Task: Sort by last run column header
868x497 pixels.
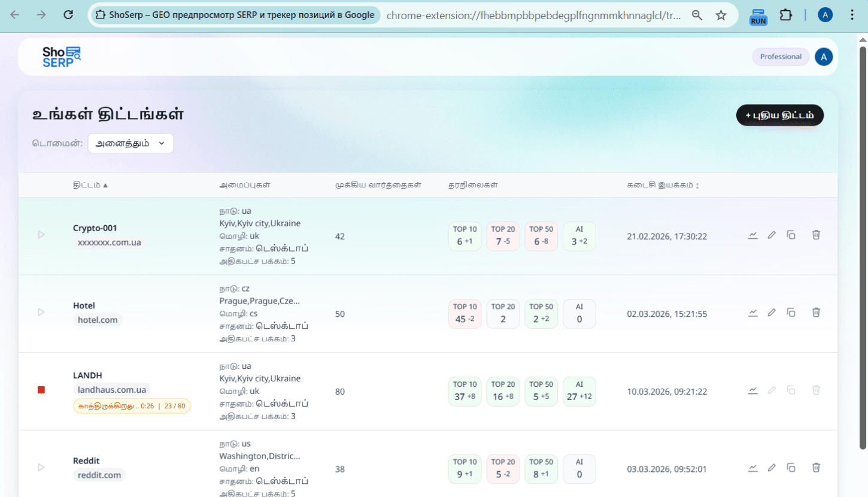Action: (x=663, y=185)
